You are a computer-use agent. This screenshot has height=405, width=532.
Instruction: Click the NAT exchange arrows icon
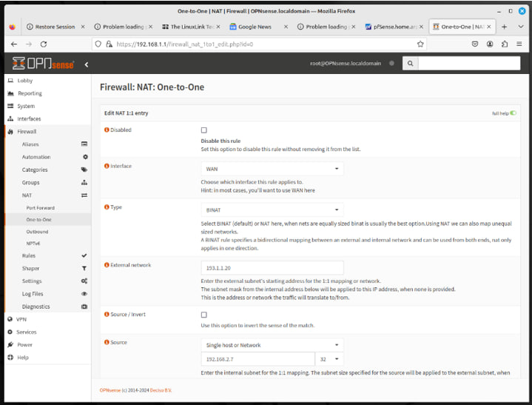84,195
